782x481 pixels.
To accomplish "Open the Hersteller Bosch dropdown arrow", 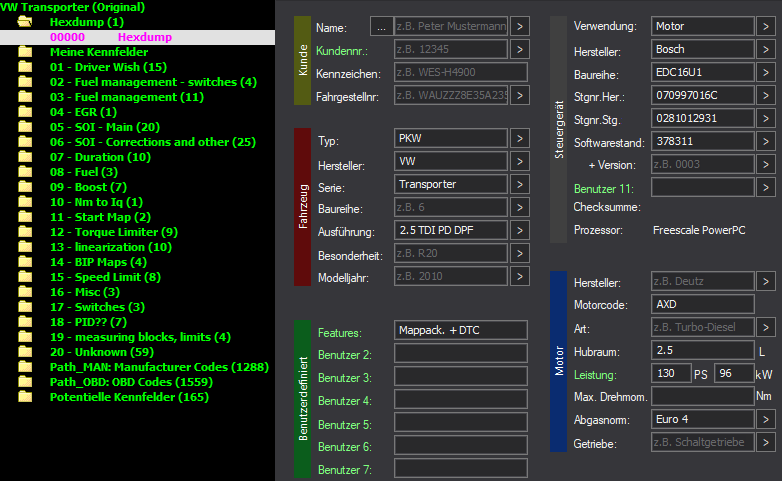I will point(766,49).
